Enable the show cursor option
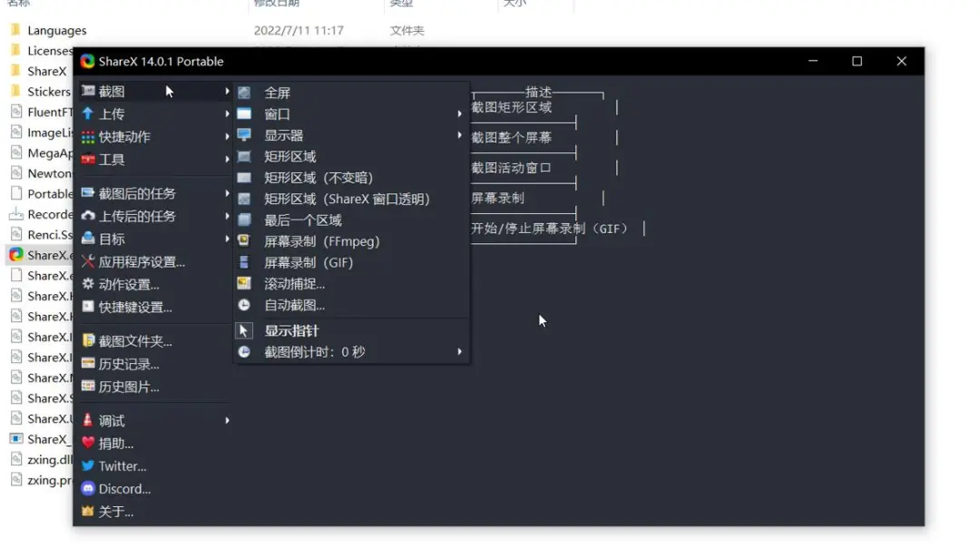This screenshot has width=980, height=558. (290, 330)
